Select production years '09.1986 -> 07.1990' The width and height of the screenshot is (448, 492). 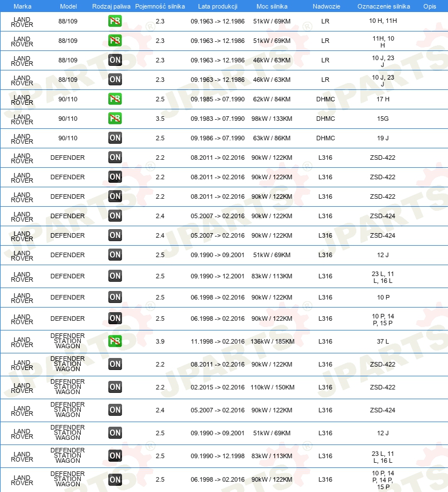pos(218,138)
